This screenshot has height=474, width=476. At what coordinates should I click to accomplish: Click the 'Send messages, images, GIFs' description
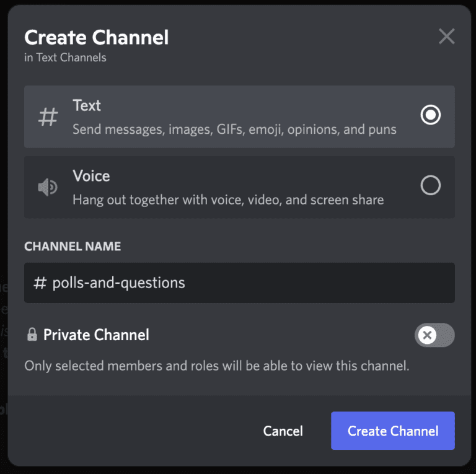(234, 129)
